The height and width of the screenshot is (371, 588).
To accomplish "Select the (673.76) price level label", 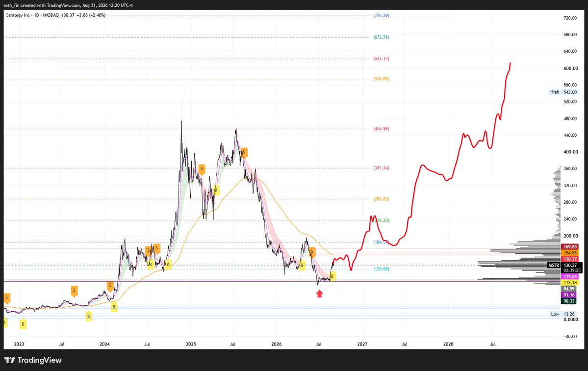I will click(x=381, y=37).
